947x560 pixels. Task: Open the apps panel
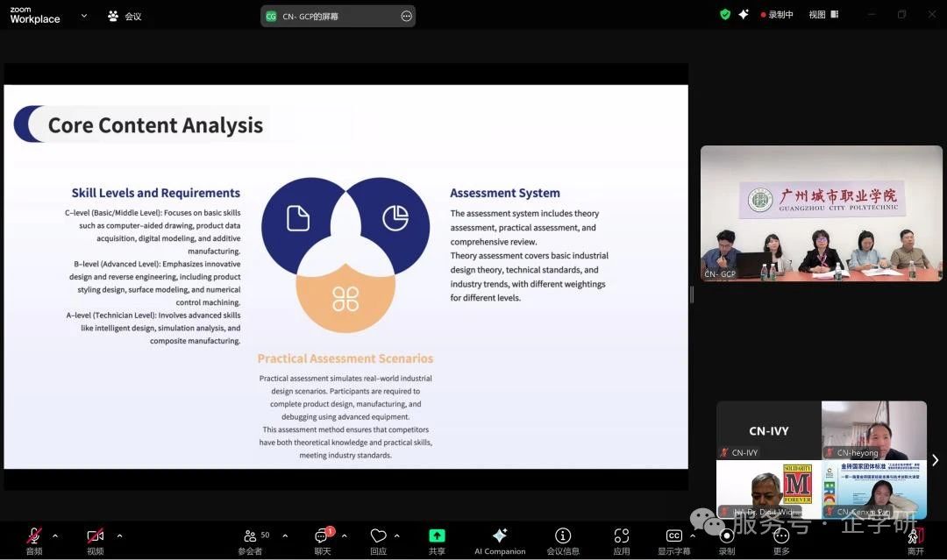pyautogui.click(x=622, y=536)
